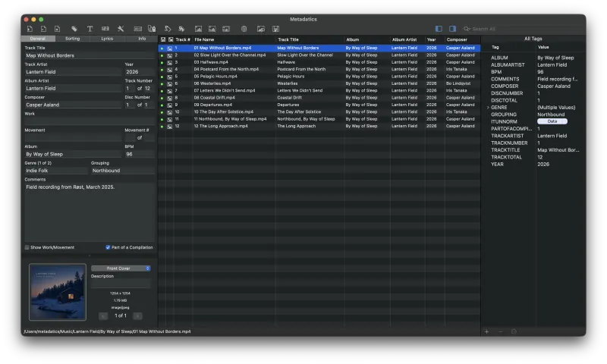This screenshot has width=607, height=364.
Task: Click composer 'Bo Lindqvist' cell
Action: [x=458, y=83]
